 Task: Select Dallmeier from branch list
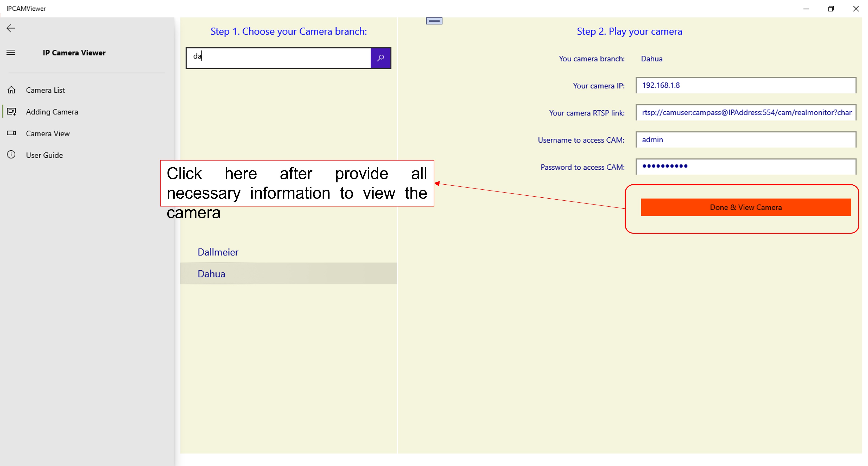[218, 252]
